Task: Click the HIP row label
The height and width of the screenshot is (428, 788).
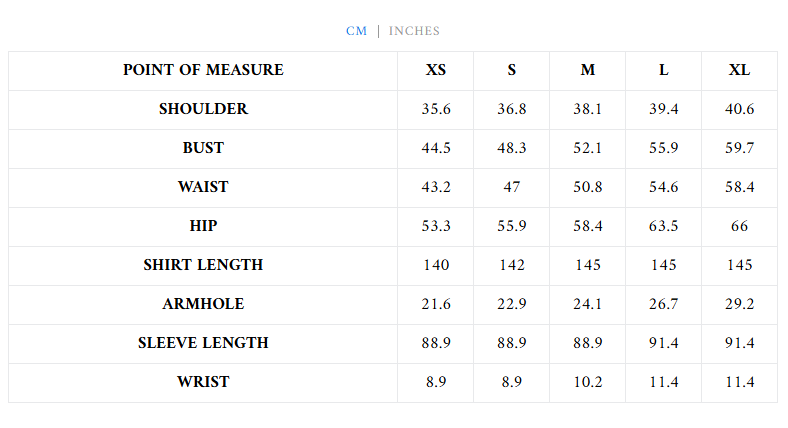Action: 203,226
